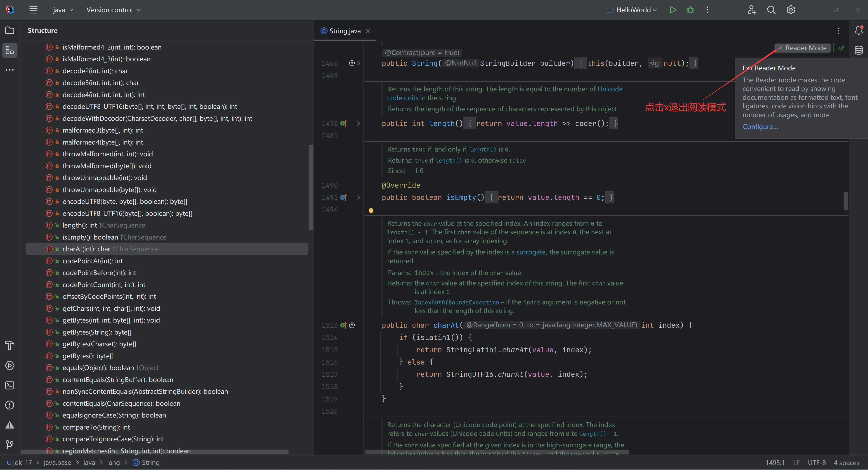This screenshot has width=868, height=470.
Task: Click the Structure panel horizontal scrollbar
Action: coord(154,452)
